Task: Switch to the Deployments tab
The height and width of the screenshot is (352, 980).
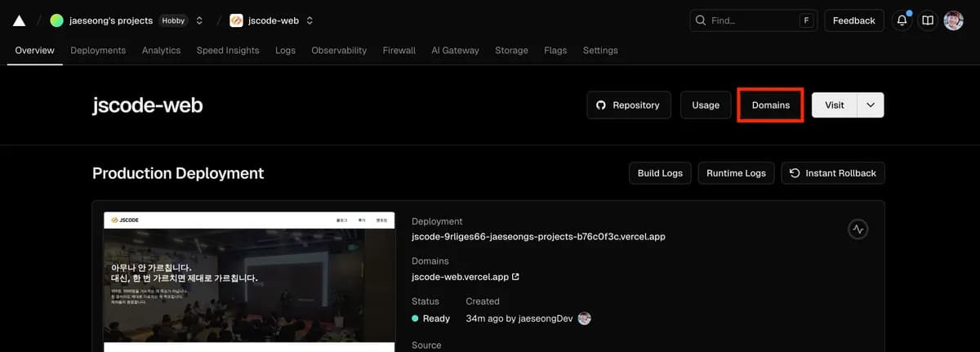Action: [98, 51]
